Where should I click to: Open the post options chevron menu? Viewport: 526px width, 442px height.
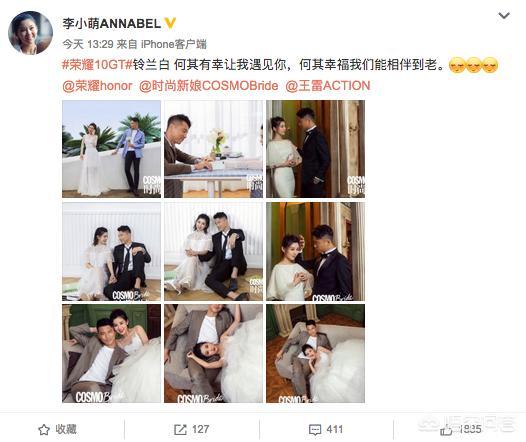pos(504,16)
